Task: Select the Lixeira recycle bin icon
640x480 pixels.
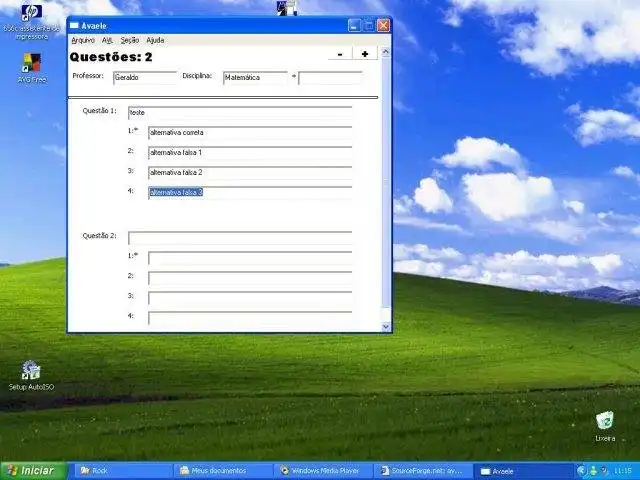Action: click(x=605, y=426)
